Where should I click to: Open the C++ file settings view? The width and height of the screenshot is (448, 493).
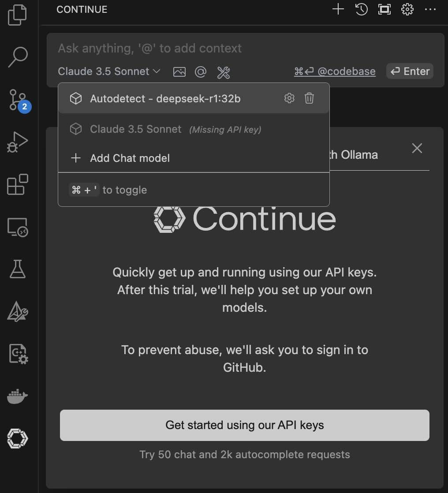(18, 354)
